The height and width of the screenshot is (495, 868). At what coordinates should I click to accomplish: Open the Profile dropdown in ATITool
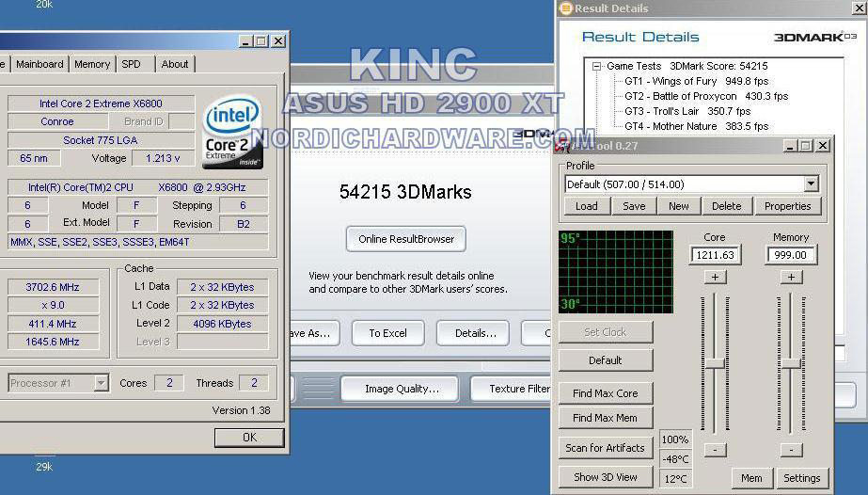click(811, 184)
